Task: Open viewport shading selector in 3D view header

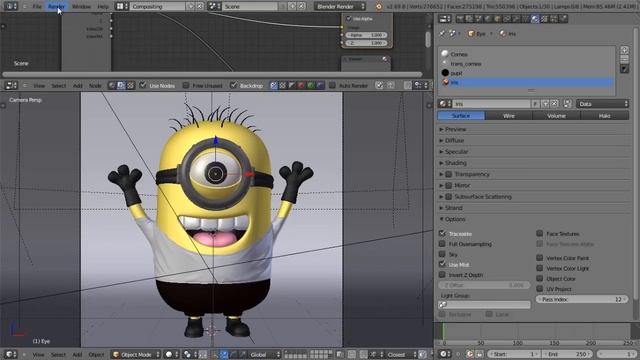Action: [x=171, y=354]
